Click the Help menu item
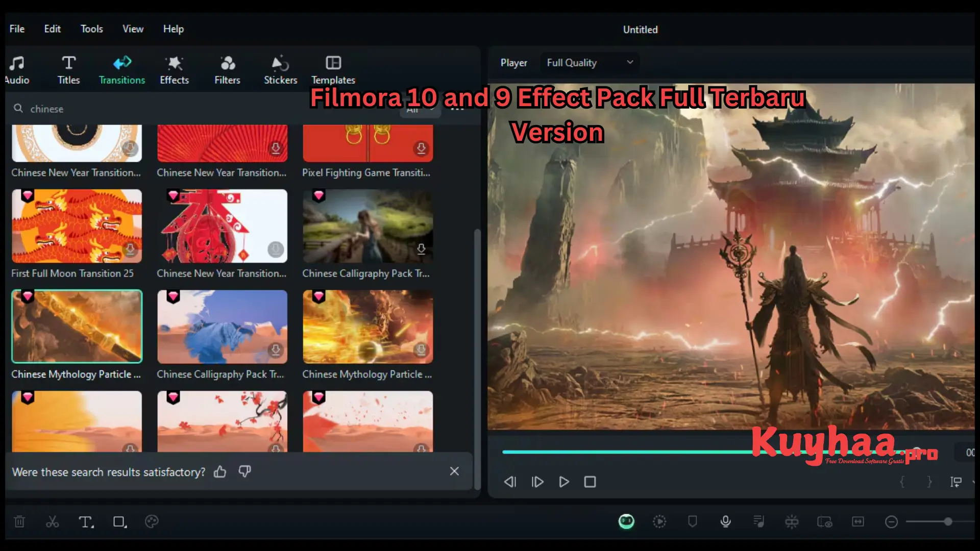The width and height of the screenshot is (980, 551). pyautogui.click(x=173, y=29)
